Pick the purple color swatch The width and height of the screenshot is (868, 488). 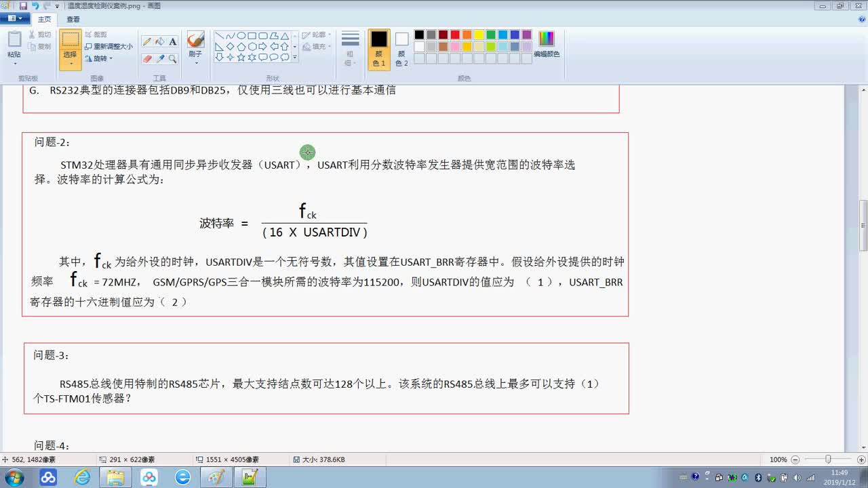point(527,35)
